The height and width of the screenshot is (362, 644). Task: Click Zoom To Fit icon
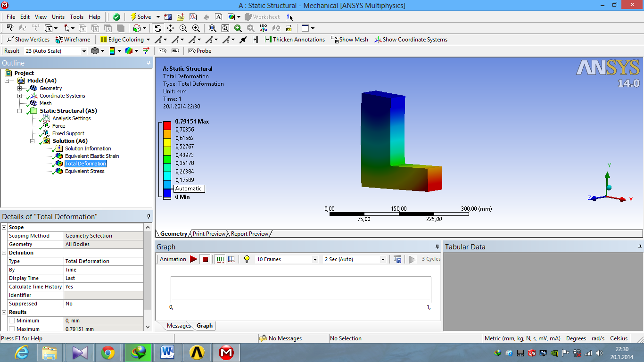(x=213, y=28)
